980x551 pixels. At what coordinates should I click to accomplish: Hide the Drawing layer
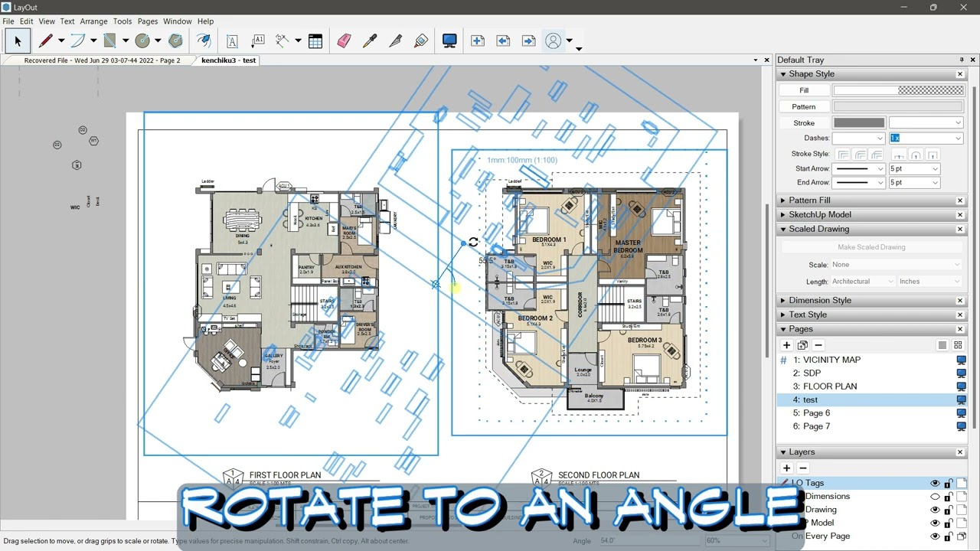click(x=935, y=510)
